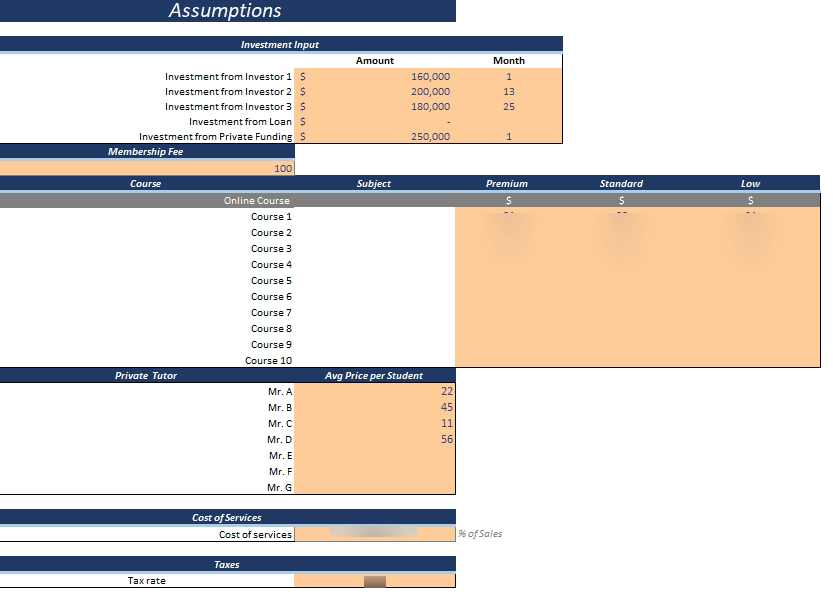Select the membership fee value 100
833x596 pixels.
[283, 168]
